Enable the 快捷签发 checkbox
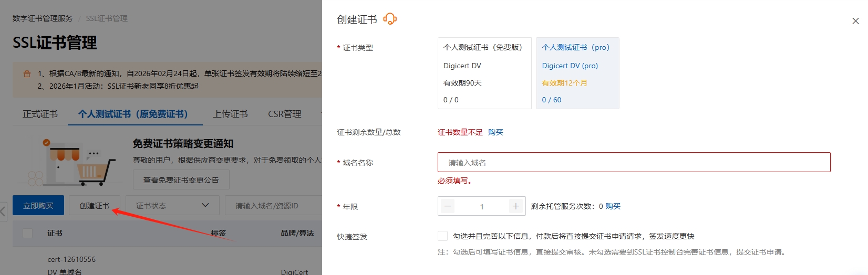The image size is (868, 275). point(443,236)
